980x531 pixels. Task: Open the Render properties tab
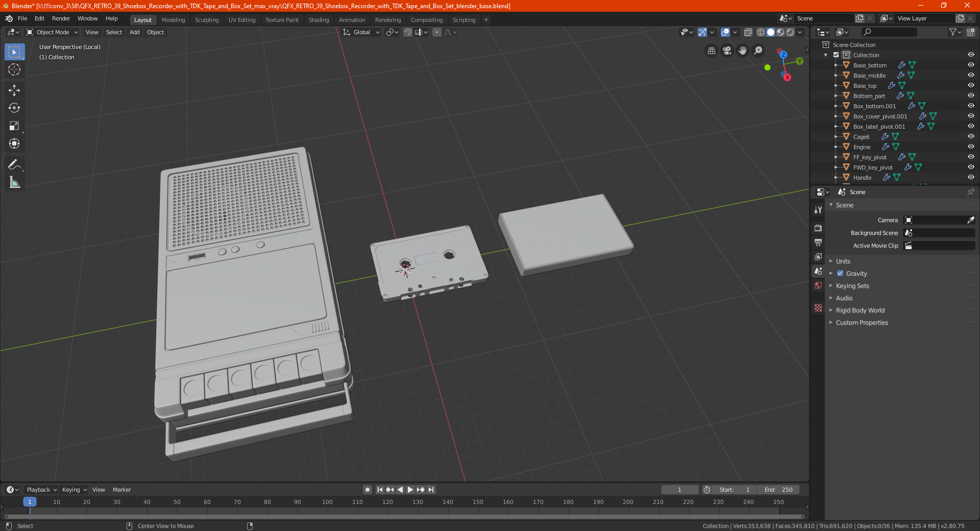point(818,228)
